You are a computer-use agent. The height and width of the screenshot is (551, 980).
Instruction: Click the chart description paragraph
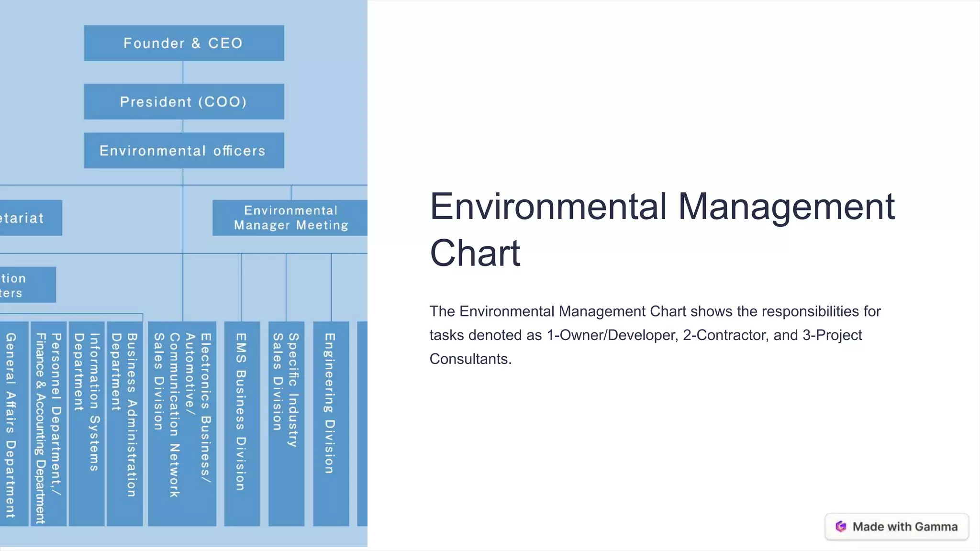(x=655, y=335)
